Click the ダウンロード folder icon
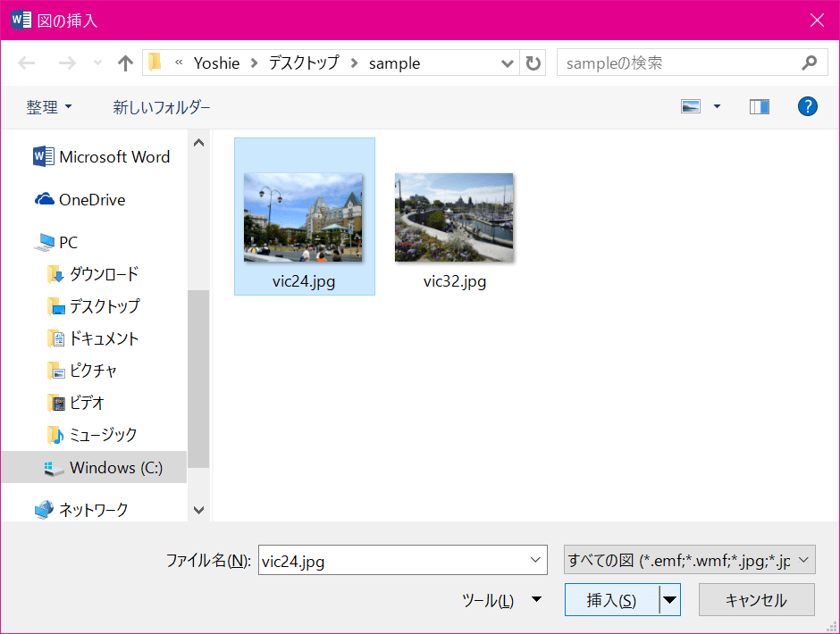The height and width of the screenshot is (634, 840). point(55,275)
